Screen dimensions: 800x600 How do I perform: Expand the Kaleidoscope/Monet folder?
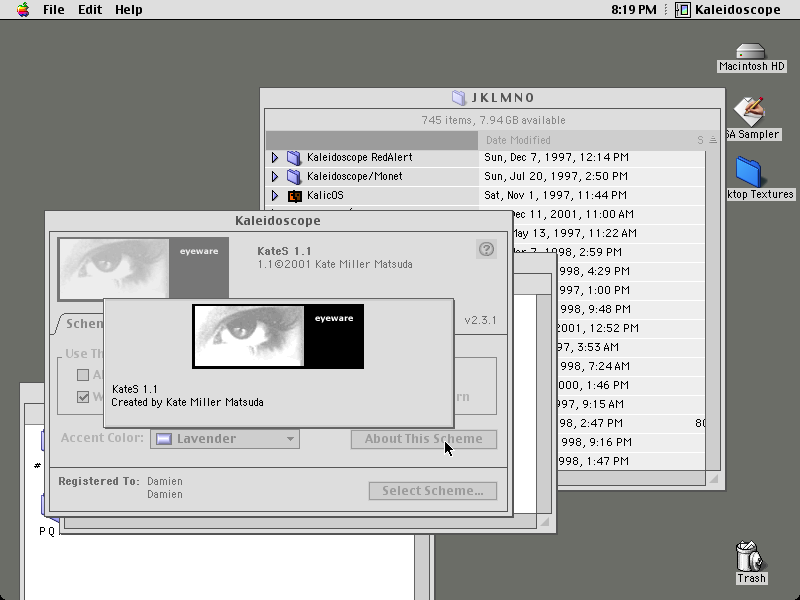274,177
